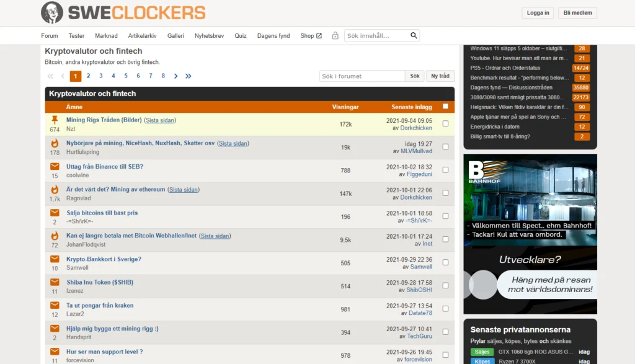The image size is (635, 364).
Task: Click the Bahnhof advertisement banner
Action: point(530,234)
